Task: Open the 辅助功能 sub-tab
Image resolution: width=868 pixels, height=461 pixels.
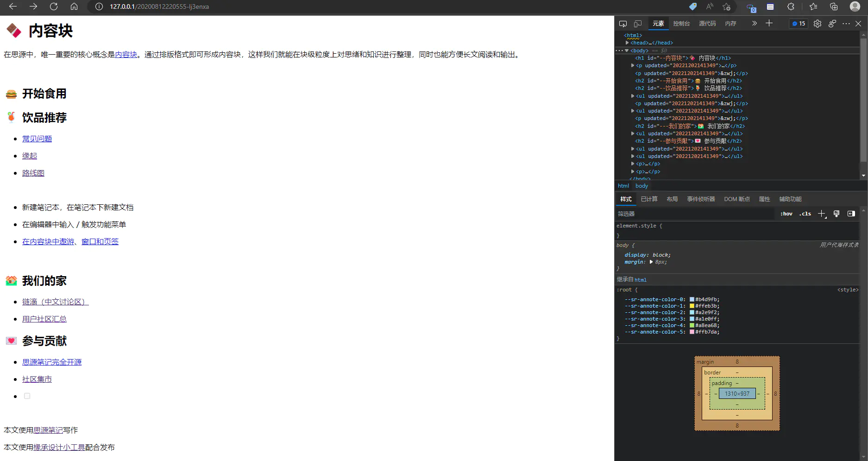Action: (x=790, y=199)
